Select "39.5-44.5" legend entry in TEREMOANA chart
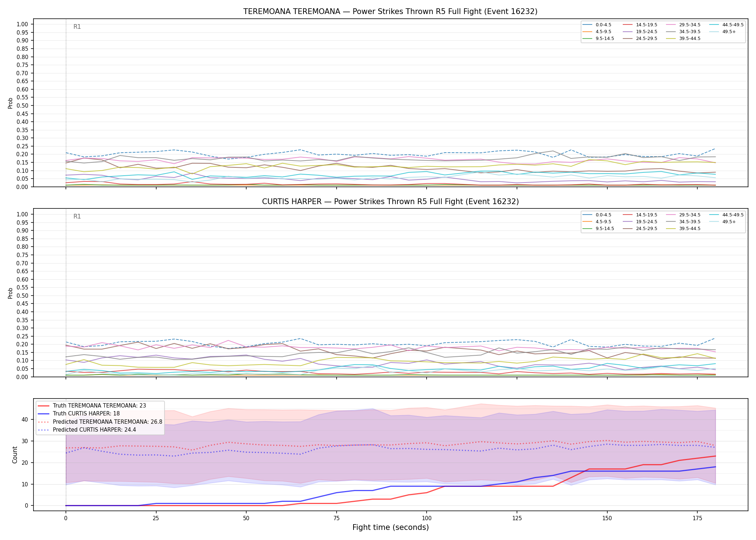The width and height of the screenshot is (756, 540). point(683,39)
